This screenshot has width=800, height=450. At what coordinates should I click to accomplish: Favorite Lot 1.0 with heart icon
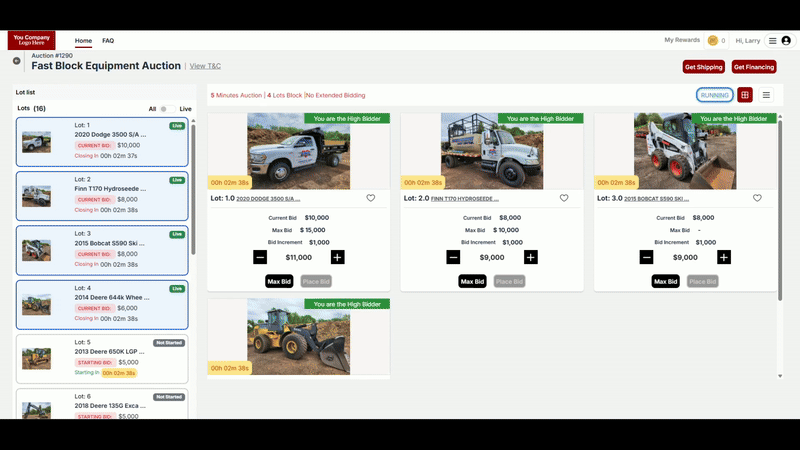point(371,198)
